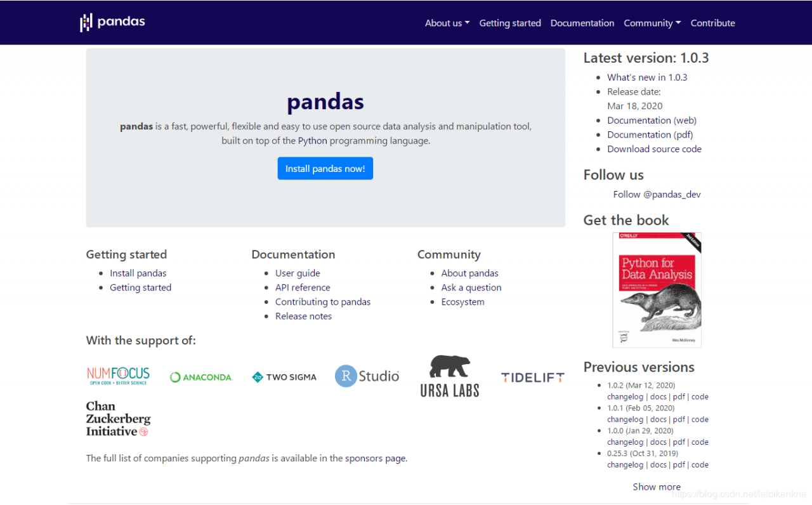
Task: Click the Mar 18, 2020 release date text
Action: point(634,106)
